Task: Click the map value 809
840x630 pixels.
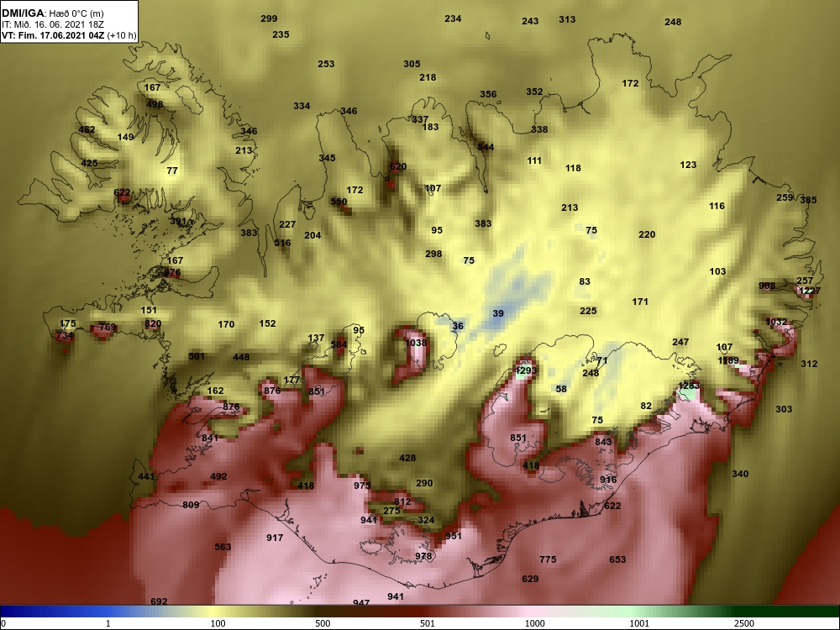Action: pyautogui.click(x=191, y=505)
